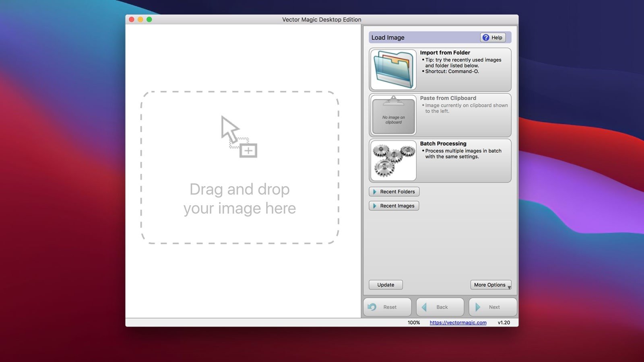
Task: Click the Reset undo arrow icon
Action: [x=372, y=307]
